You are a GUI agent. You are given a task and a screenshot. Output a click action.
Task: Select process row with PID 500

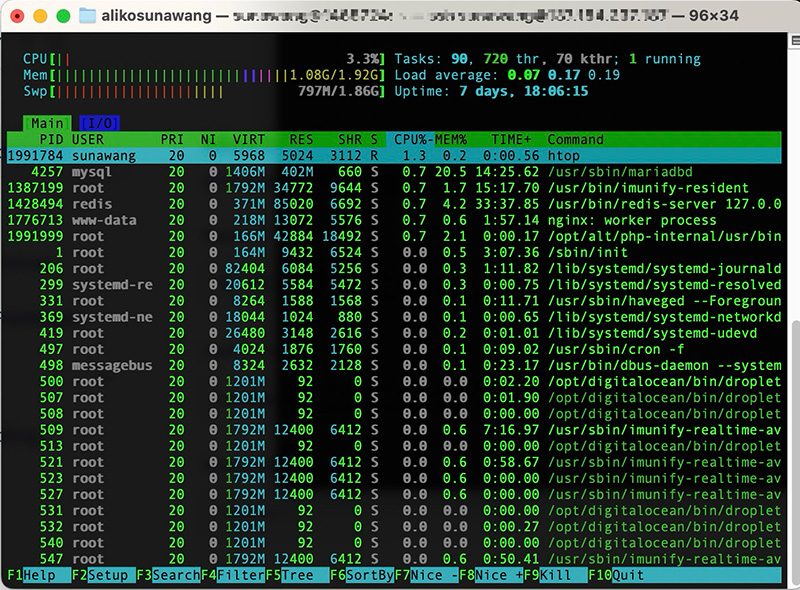click(394, 382)
